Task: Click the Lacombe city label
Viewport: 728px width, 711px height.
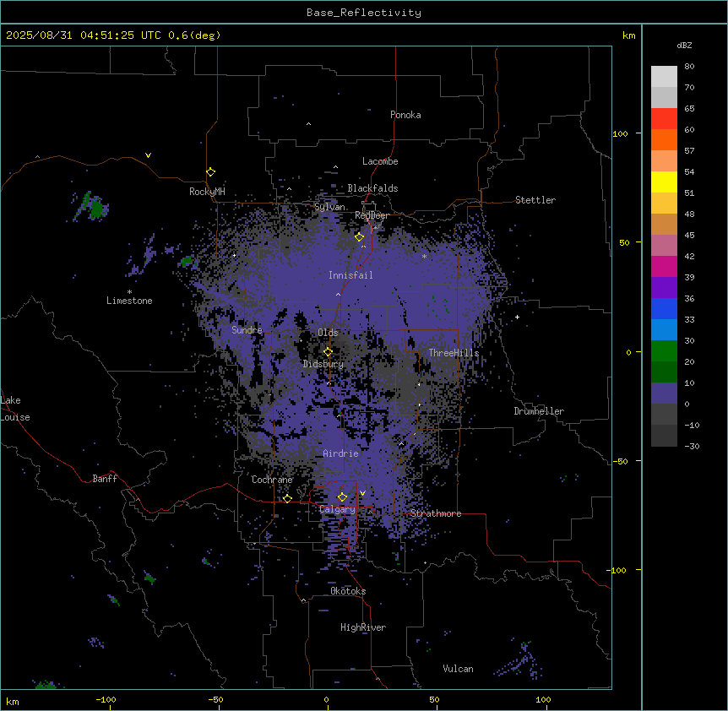Action: [380, 161]
